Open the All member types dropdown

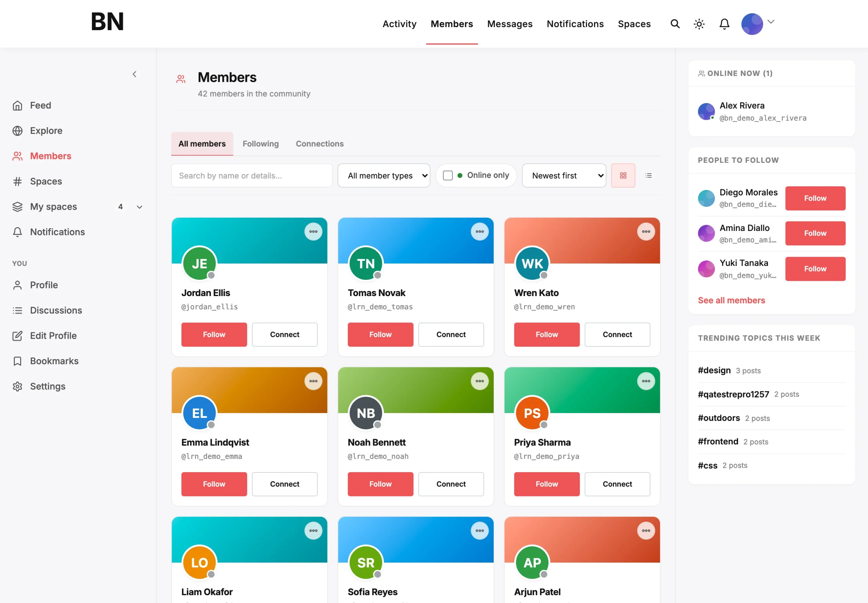tap(384, 175)
